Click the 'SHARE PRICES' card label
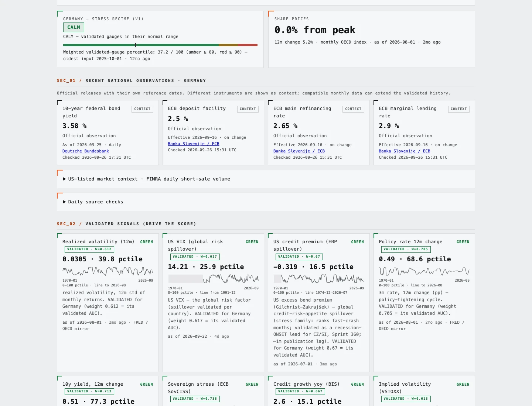 [x=291, y=19]
